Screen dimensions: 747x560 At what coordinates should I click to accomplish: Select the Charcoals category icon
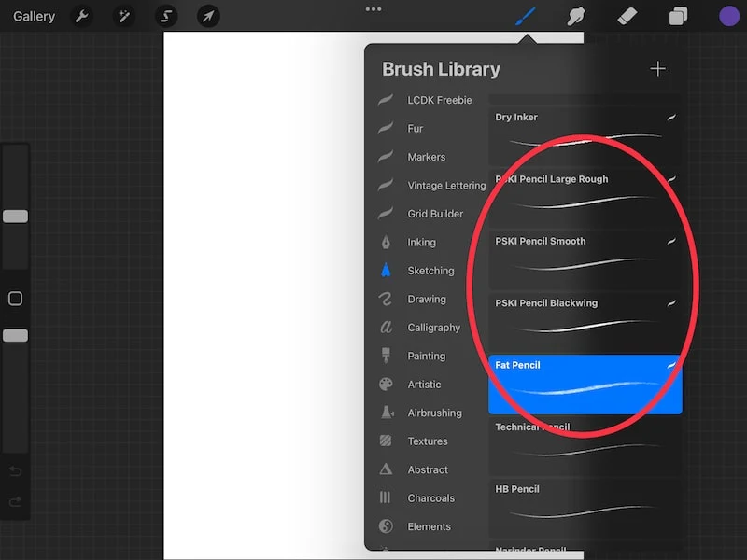pyautogui.click(x=385, y=497)
